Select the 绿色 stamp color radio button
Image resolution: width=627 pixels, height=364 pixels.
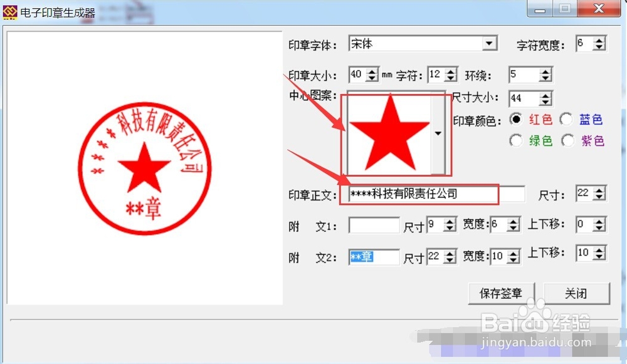516,140
